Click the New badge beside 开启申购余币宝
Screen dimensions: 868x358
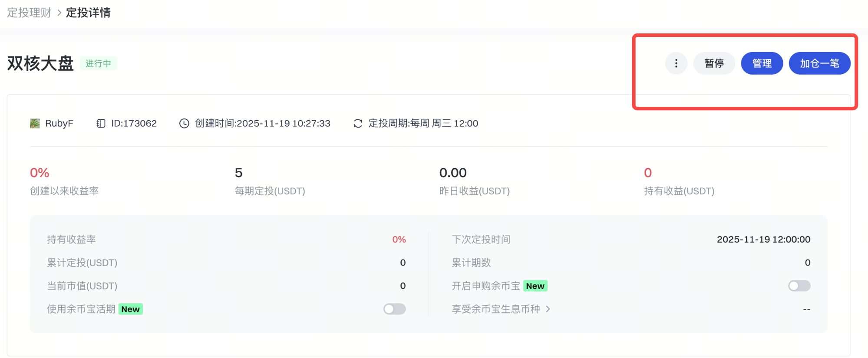tap(535, 286)
